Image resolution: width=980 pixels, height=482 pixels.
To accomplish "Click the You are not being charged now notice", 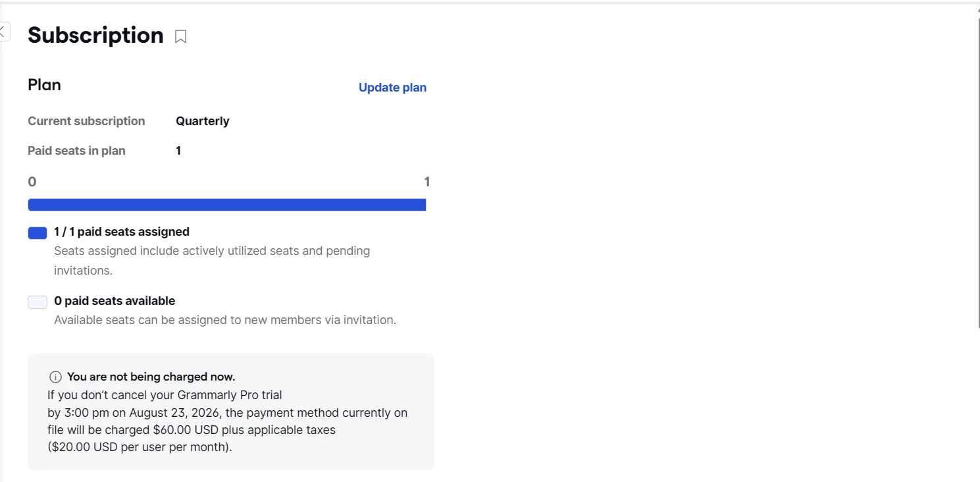I will [x=151, y=377].
